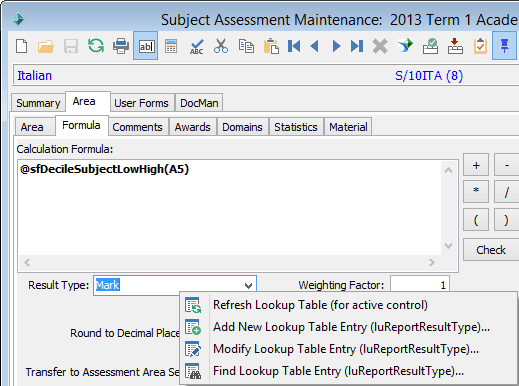Open the Domains sub-tab

[x=242, y=127]
